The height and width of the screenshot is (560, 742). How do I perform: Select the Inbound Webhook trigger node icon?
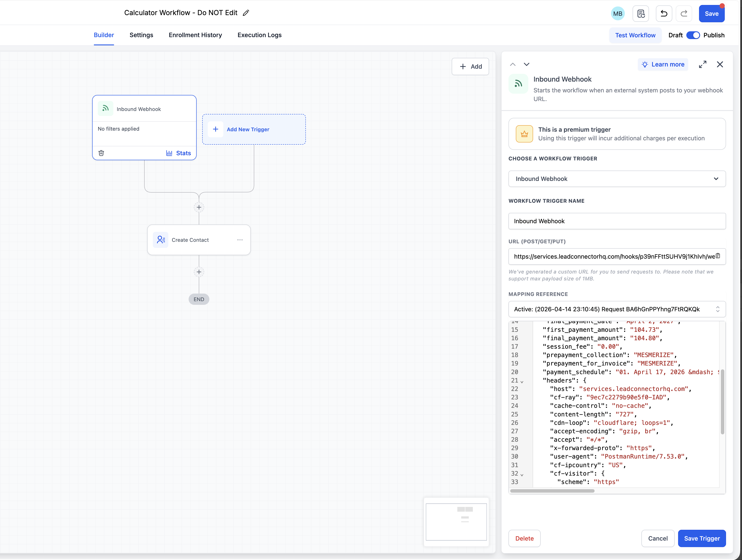click(x=105, y=109)
